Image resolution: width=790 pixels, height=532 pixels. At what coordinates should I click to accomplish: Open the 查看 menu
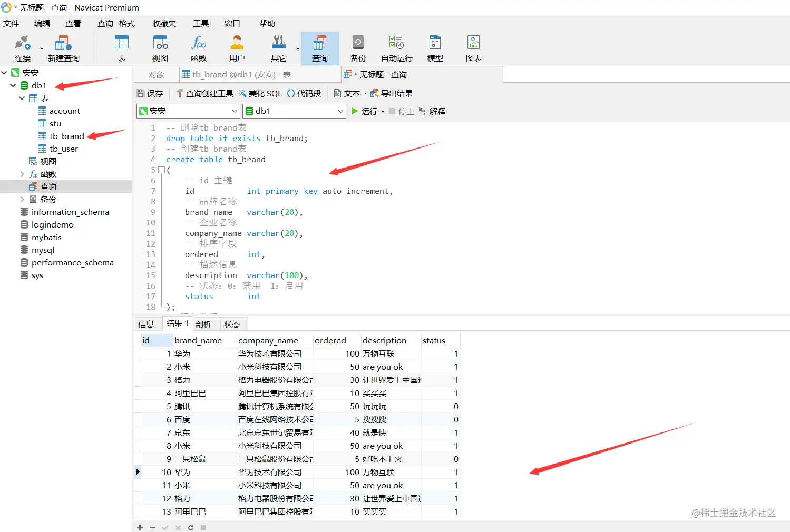[x=73, y=23]
